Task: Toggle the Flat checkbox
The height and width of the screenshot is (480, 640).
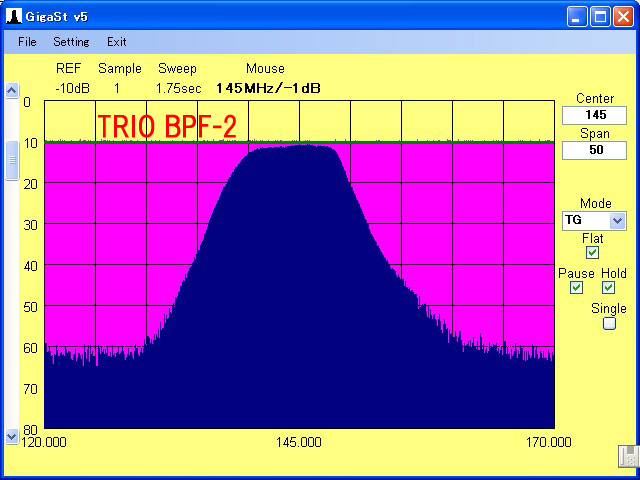Action: point(592,253)
